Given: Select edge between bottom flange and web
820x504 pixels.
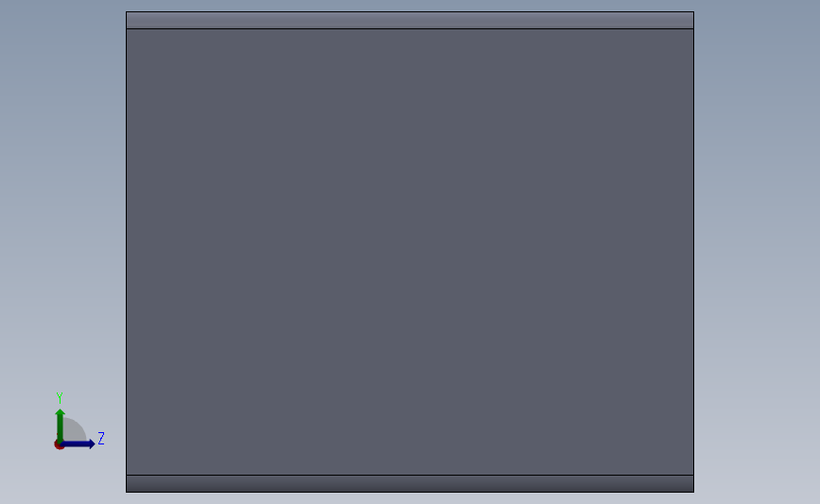Looking at the screenshot, I should 410,476.
